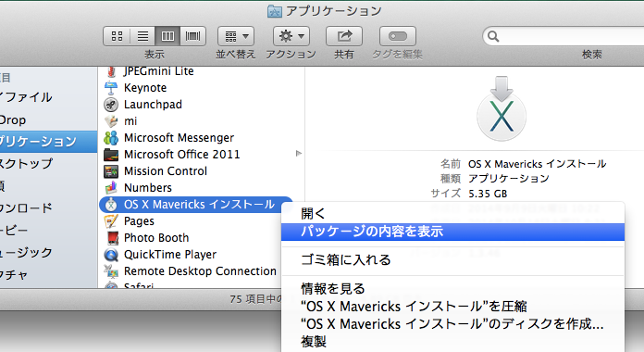The width and height of the screenshot is (644, 352).
Task: Open Applications (アプリケーション) sidebar item
Action: pyautogui.click(x=48, y=142)
